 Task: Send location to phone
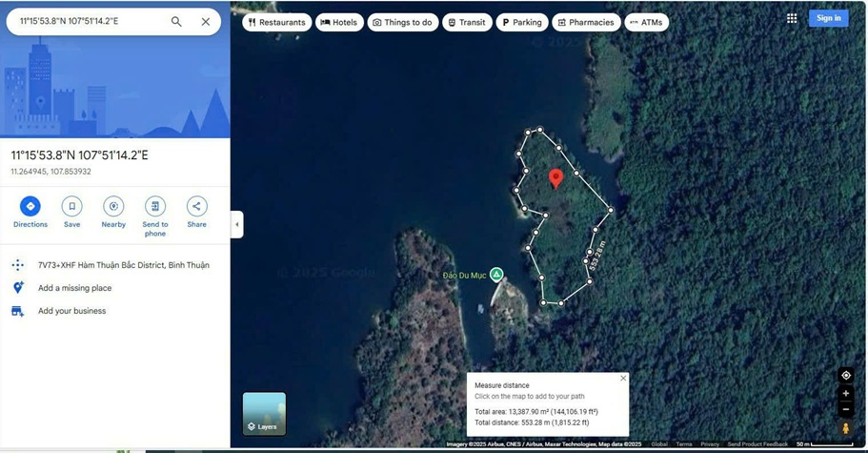[x=155, y=216]
